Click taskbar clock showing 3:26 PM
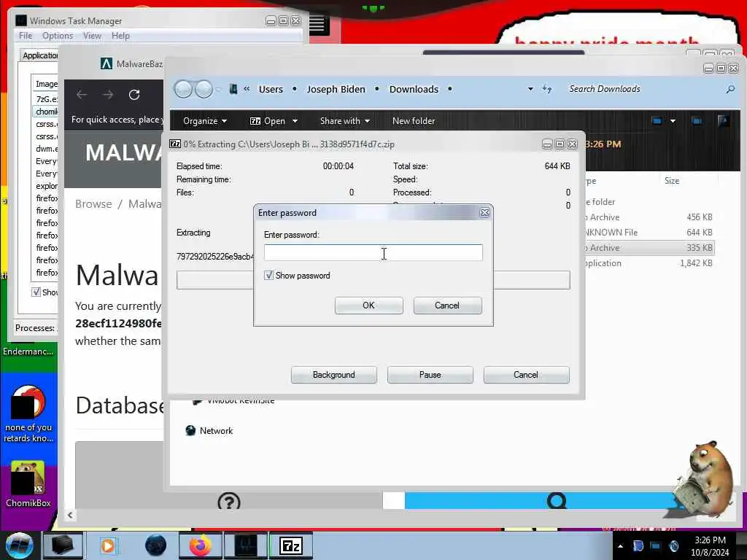The image size is (747, 560). point(710,546)
